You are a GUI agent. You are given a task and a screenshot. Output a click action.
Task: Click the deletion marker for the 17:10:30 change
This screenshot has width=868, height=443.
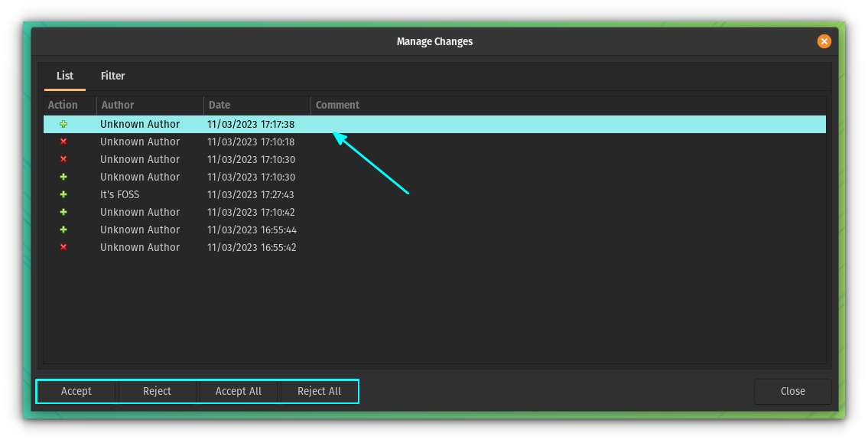pos(63,159)
